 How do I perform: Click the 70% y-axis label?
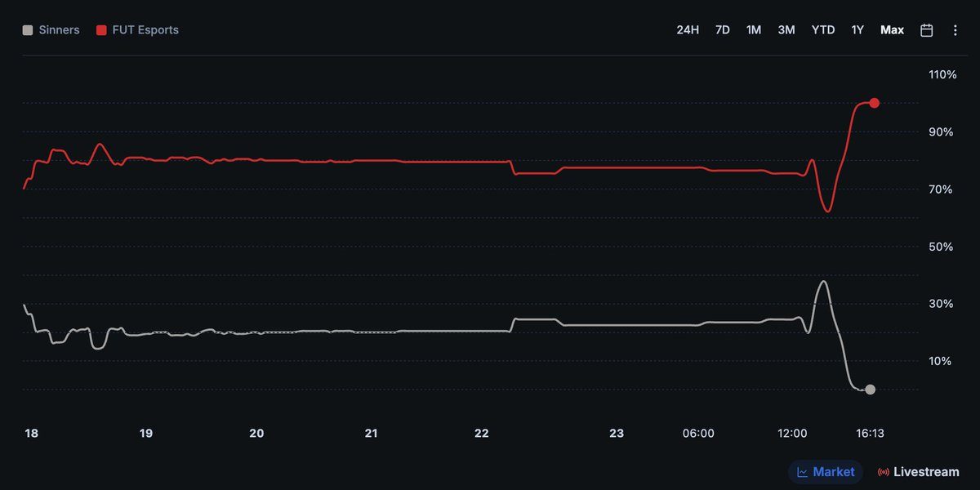click(941, 189)
